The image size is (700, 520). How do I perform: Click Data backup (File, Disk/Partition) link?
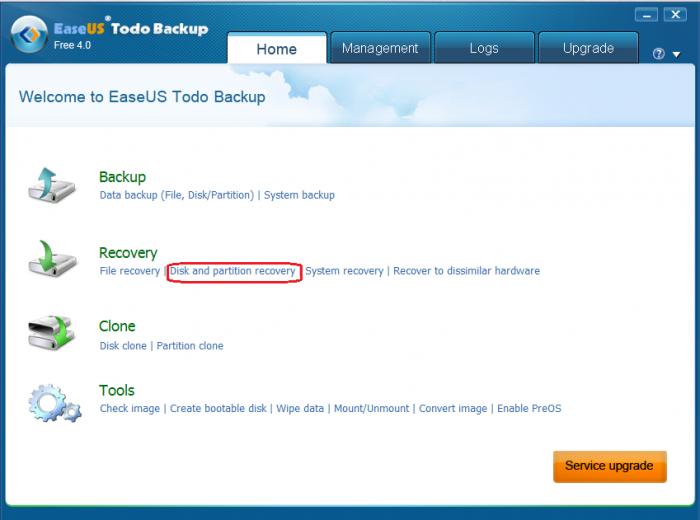tap(177, 195)
